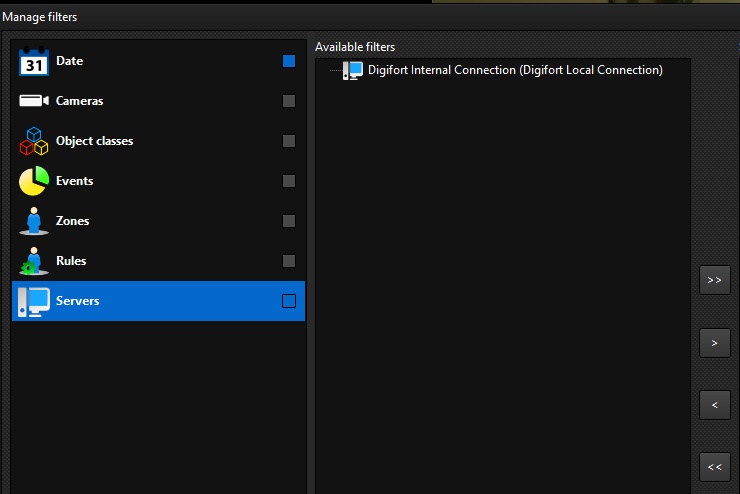Click the blue person Zones icon
Screen dimensions: 740x494
34,221
